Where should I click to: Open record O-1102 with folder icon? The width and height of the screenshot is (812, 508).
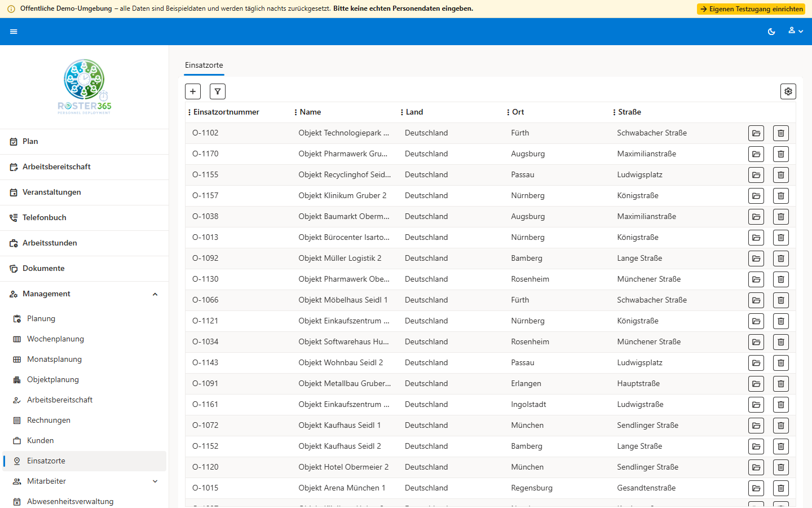756,133
